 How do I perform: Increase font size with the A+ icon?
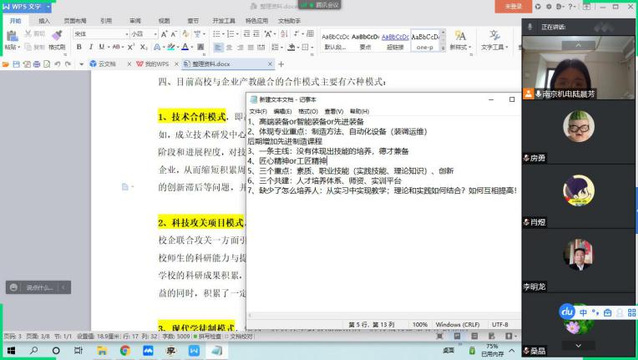click(164, 34)
